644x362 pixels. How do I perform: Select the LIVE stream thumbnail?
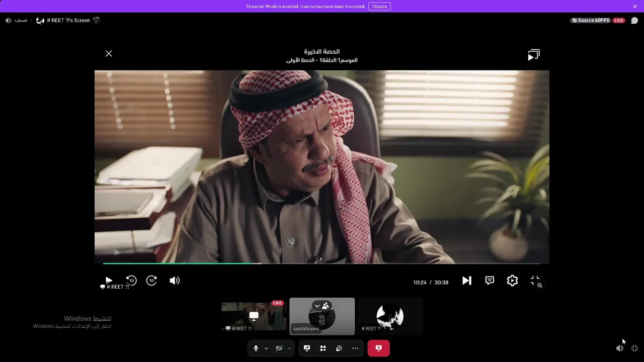click(254, 316)
